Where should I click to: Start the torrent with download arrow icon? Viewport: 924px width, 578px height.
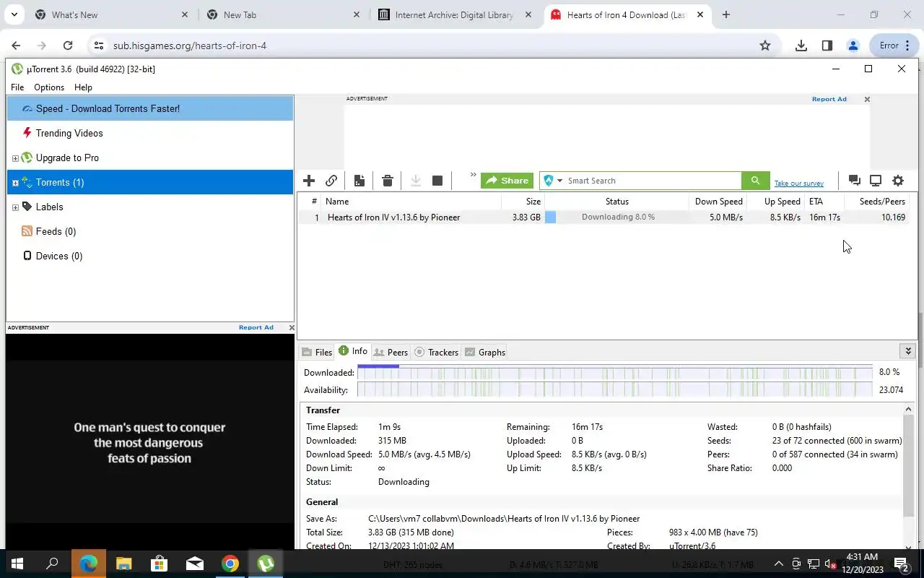tap(416, 181)
